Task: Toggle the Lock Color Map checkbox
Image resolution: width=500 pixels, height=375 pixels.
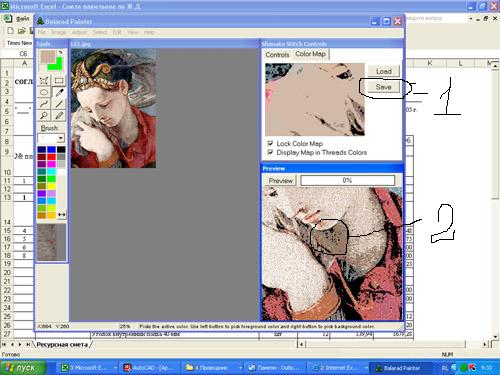Action: coord(270,143)
